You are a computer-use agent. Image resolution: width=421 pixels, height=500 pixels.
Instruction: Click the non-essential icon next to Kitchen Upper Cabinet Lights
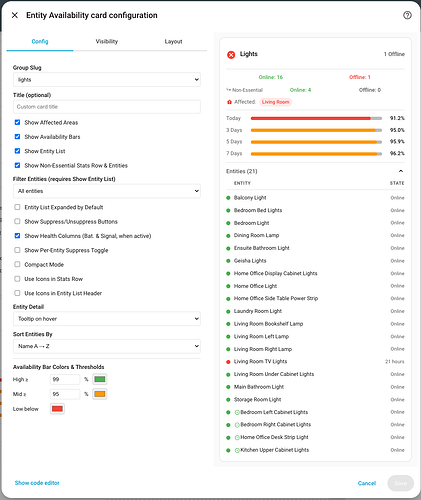click(237, 450)
